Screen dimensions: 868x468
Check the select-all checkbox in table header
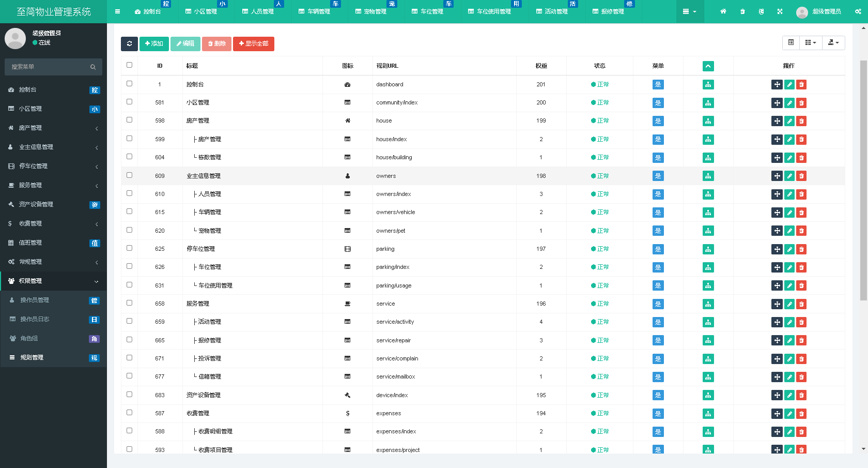[x=129, y=65]
